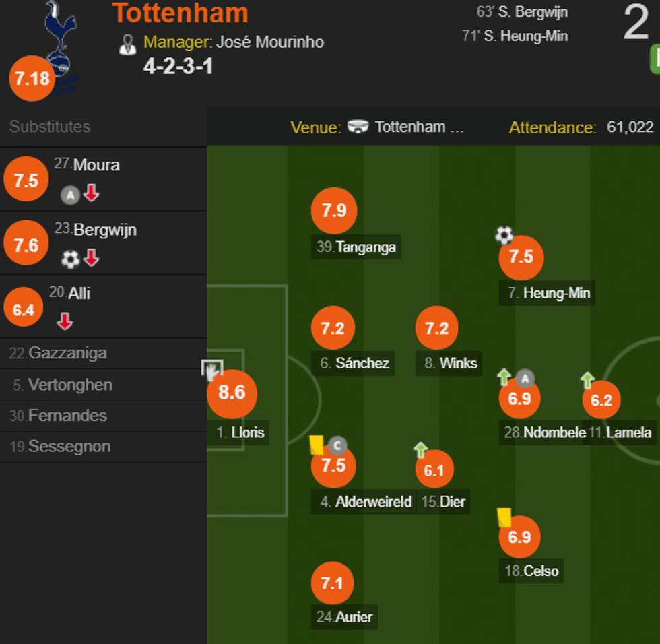The height and width of the screenshot is (644, 660).
Task: Click Tanganga's 7.9 rating bubble
Action: click(x=333, y=211)
